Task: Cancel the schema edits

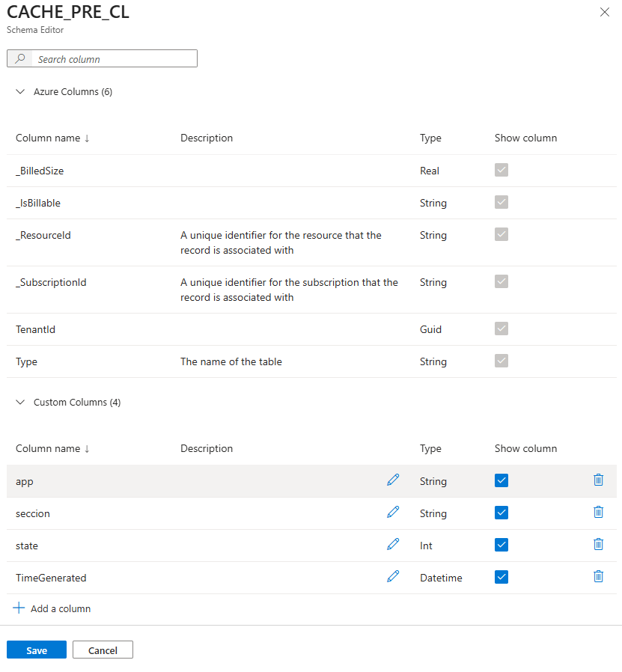Action: click(x=103, y=650)
